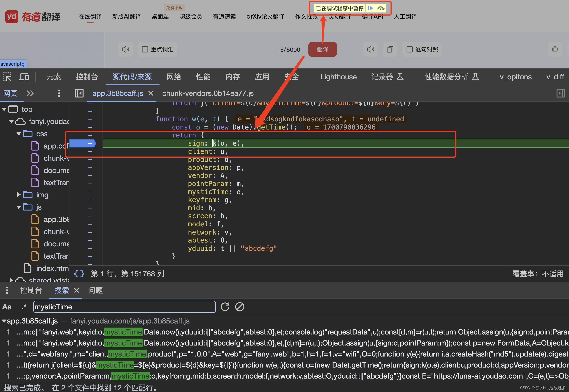Toggle match case Aa option

pos(7,307)
